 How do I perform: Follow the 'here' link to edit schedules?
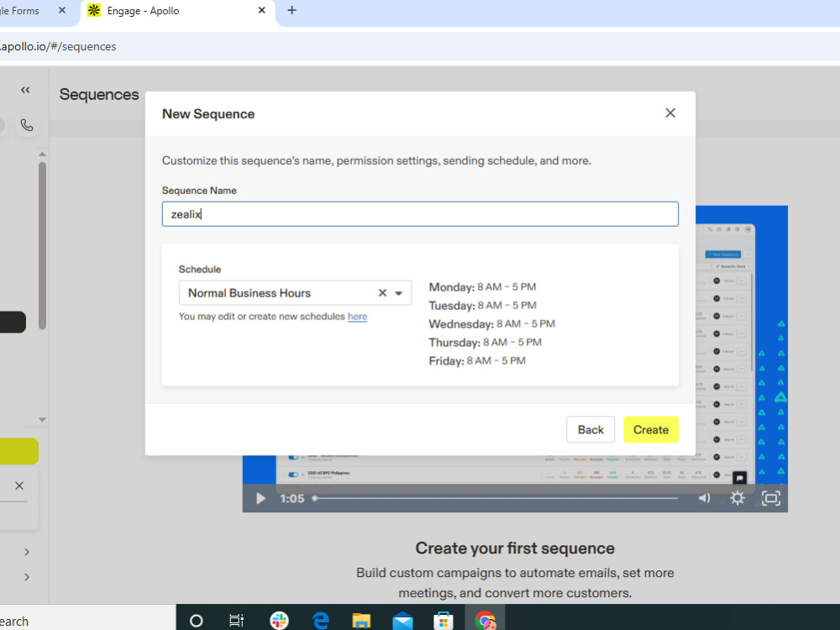click(x=357, y=317)
